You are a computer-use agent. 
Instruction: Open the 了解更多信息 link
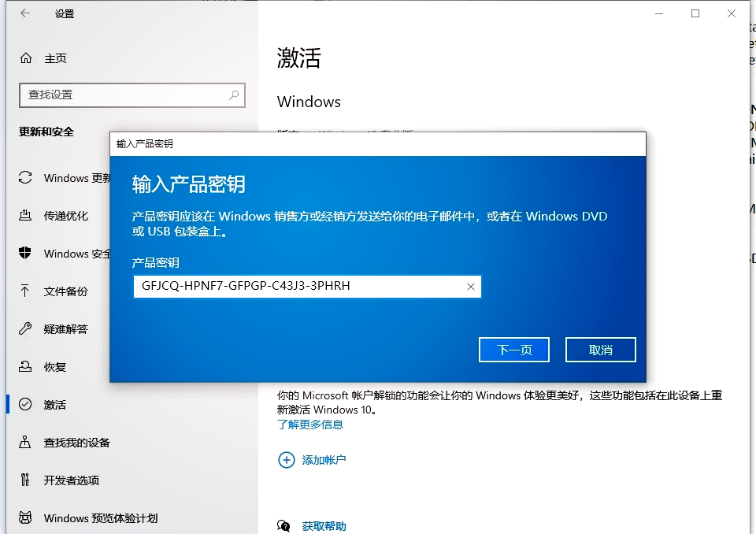310,425
